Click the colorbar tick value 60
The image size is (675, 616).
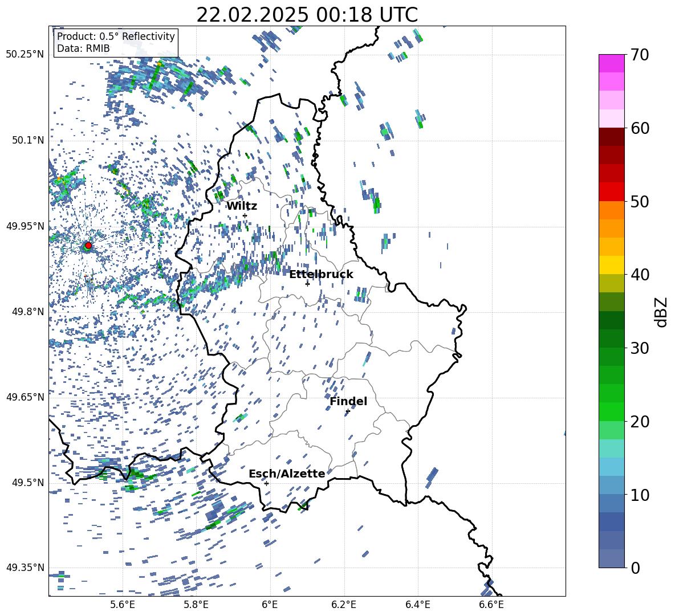click(640, 128)
